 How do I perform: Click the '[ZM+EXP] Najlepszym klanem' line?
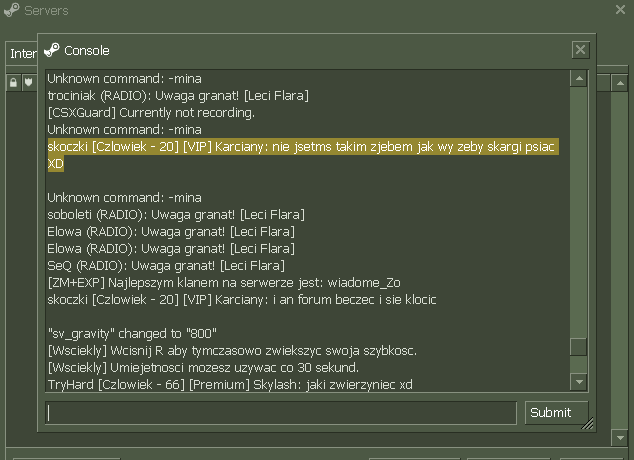tap(224, 283)
